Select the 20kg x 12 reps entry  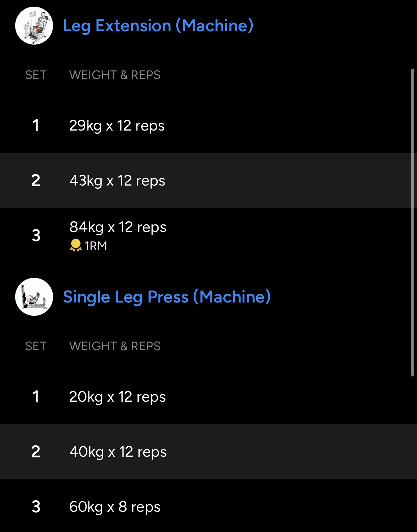point(118,397)
